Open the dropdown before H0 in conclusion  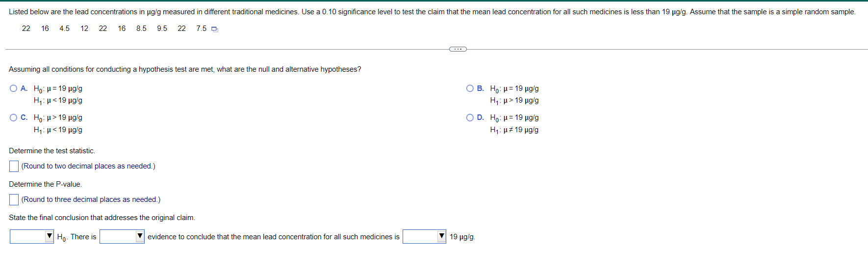(32, 237)
